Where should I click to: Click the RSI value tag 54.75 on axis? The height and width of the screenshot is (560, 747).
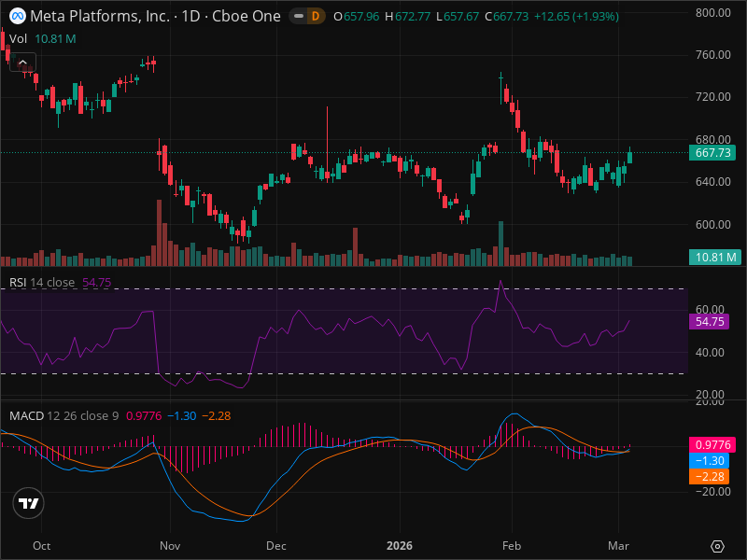[709, 321]
